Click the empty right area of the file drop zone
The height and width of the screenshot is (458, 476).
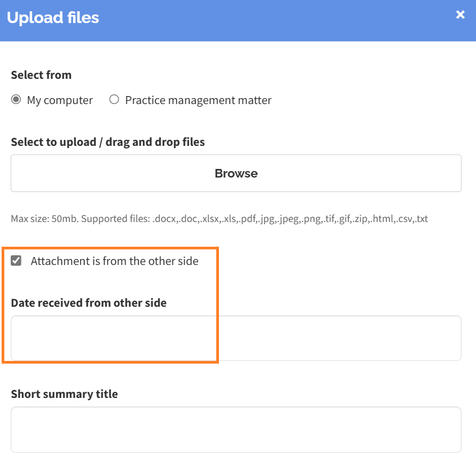coord(379,173)
